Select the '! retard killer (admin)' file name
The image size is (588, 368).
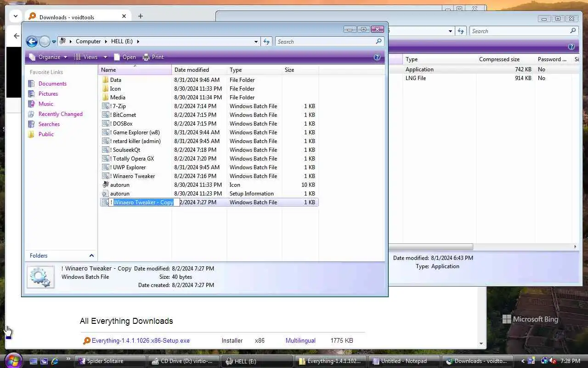coord(136,141)
